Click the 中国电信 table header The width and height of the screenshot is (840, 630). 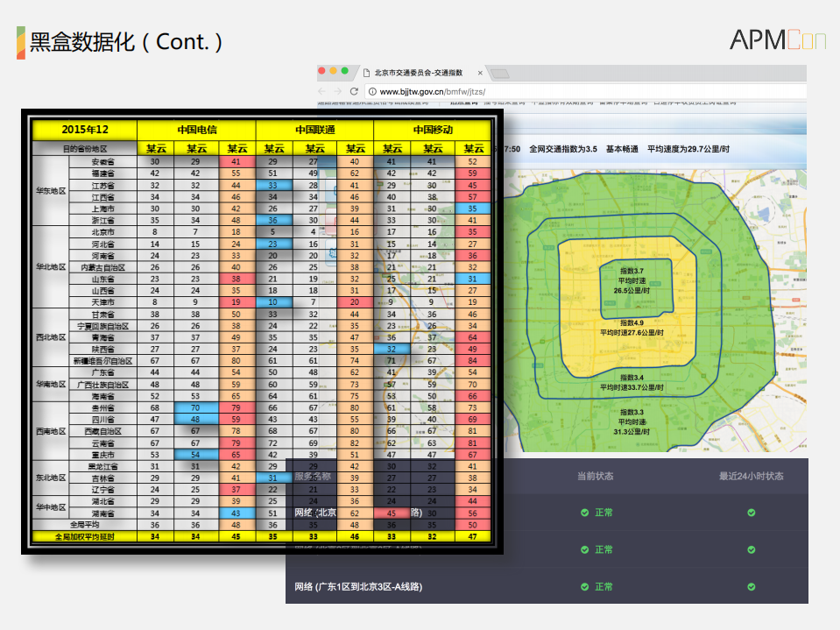pyautogui.click(x=196, y=130)
